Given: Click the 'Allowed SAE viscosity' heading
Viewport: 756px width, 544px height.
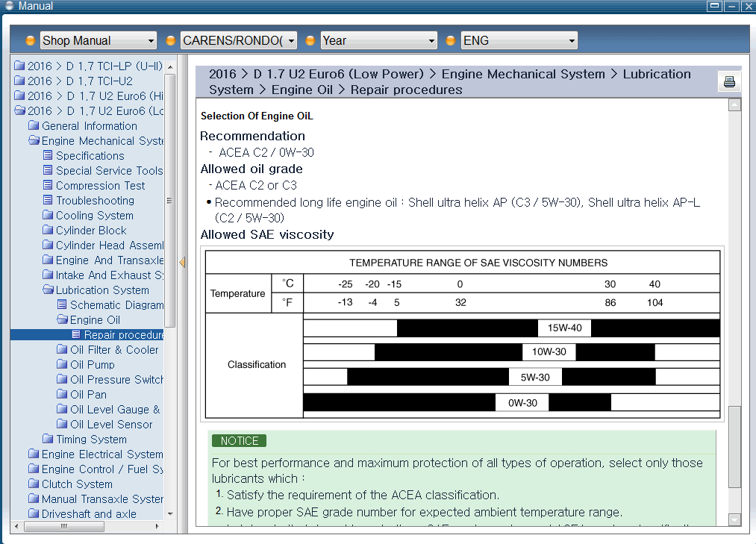Looking at the screenshot, I should click(267, 234).
